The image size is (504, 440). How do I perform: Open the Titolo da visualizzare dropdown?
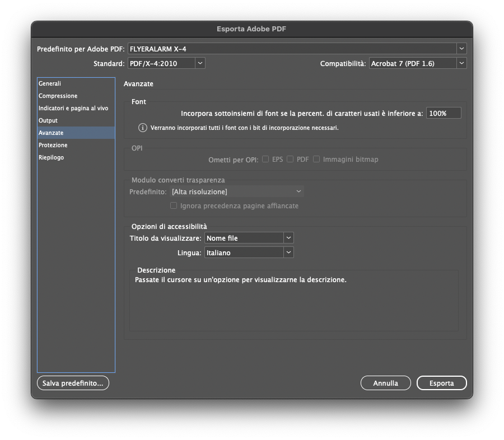click(x=249, y=238)
